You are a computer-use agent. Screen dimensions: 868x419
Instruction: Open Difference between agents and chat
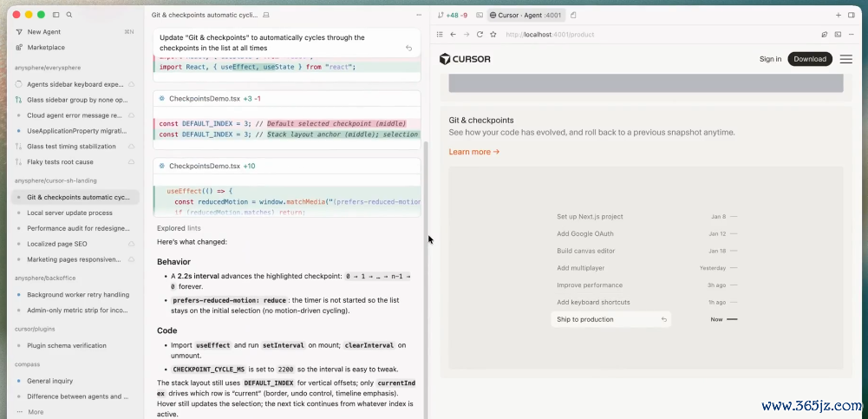click(75, 396)
